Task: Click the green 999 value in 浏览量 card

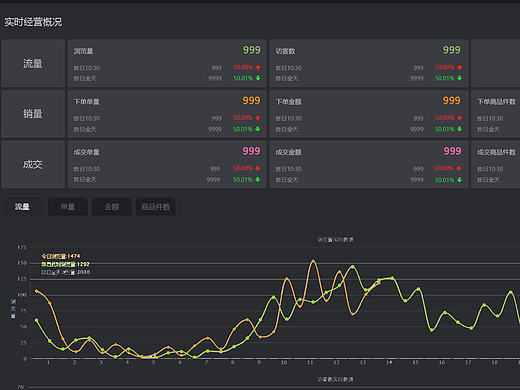Action: [x=252, y=50]
